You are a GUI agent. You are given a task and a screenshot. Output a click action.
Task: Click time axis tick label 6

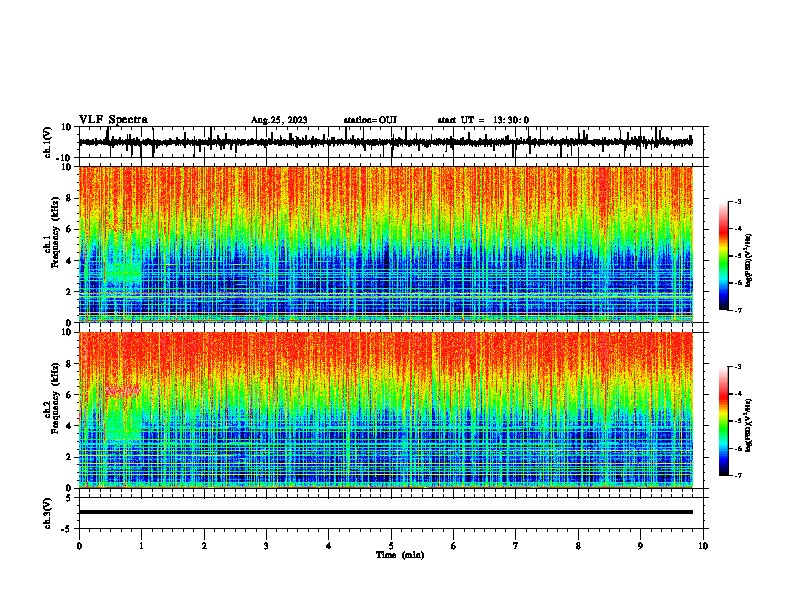[454, 546]
